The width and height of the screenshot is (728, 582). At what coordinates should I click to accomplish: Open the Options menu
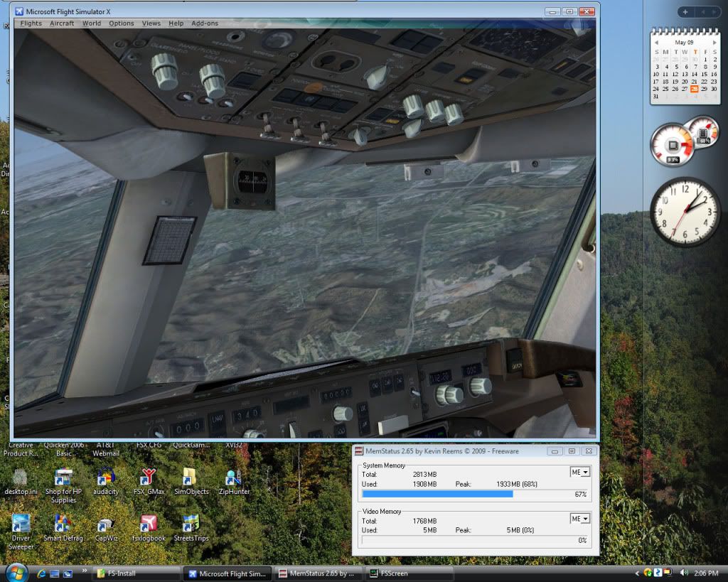[121, 23]
